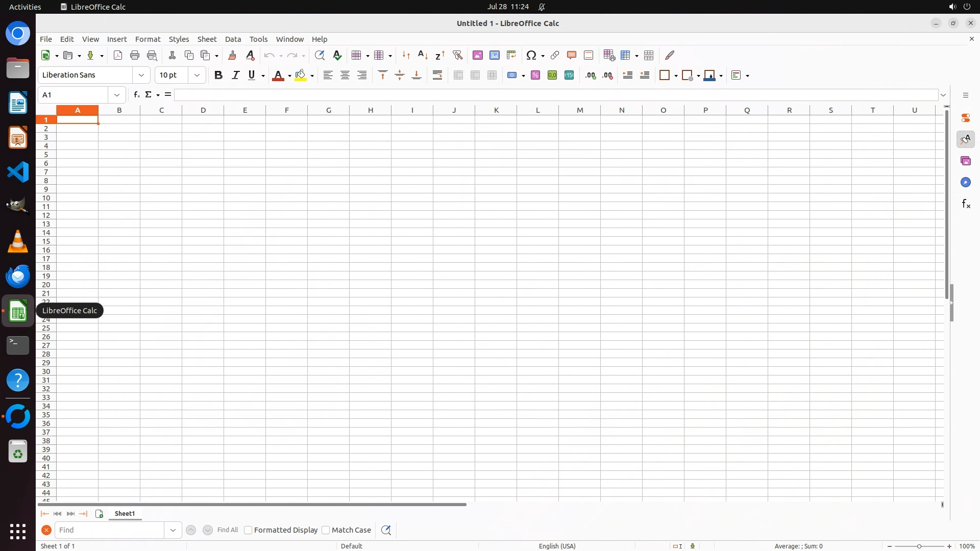980x551 pixels.
Task: Click the Sort Ascending toolbar icon
Action: coord(423,55)
